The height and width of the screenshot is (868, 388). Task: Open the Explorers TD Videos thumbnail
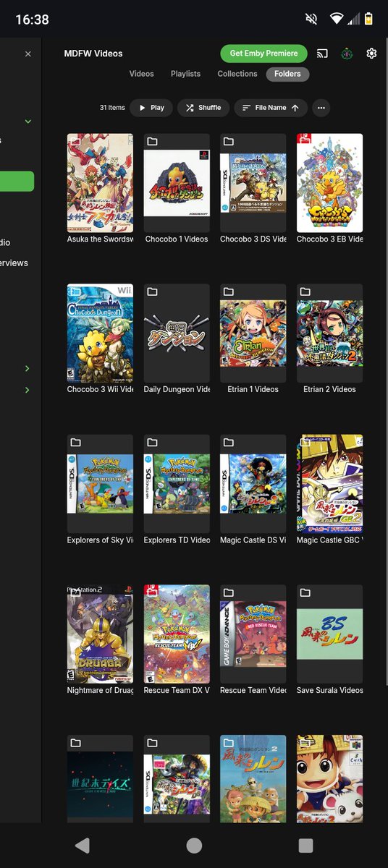click(177, 483)
